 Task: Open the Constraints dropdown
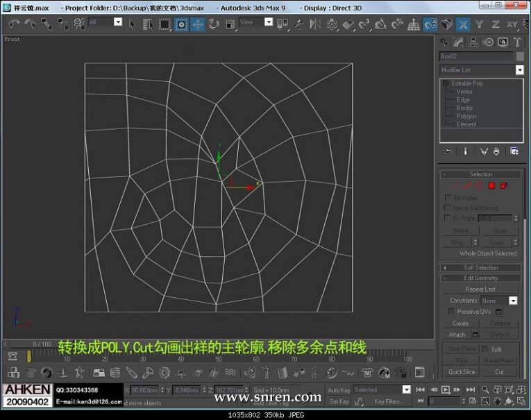pyautogui.click(x=513, y=301)
